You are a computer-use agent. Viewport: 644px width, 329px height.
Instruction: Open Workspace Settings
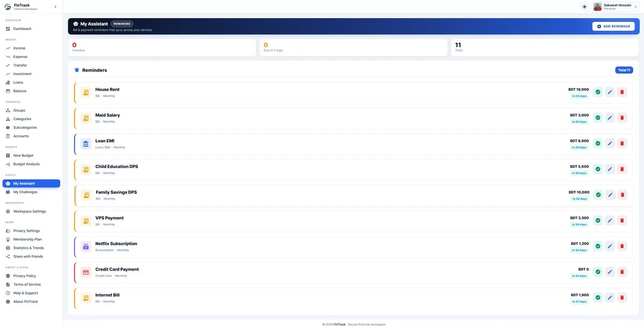pos(31,211)
